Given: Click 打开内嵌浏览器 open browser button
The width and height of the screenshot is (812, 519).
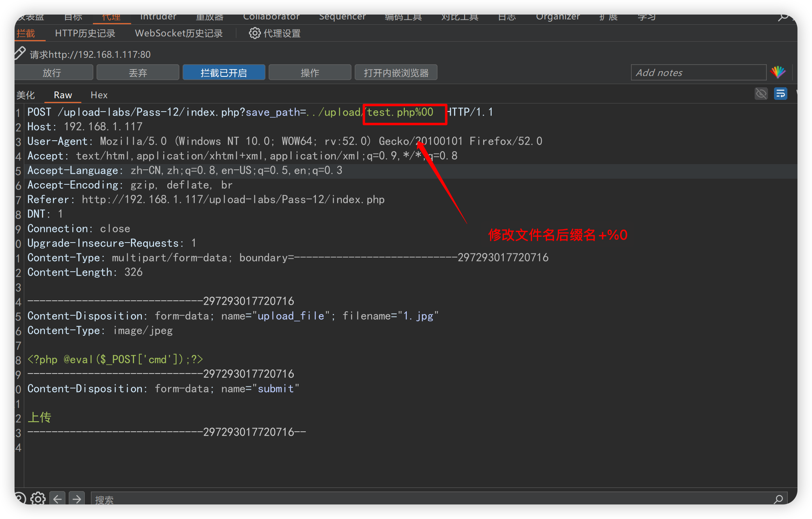Looking at the screenshot, I should (396, 73).
